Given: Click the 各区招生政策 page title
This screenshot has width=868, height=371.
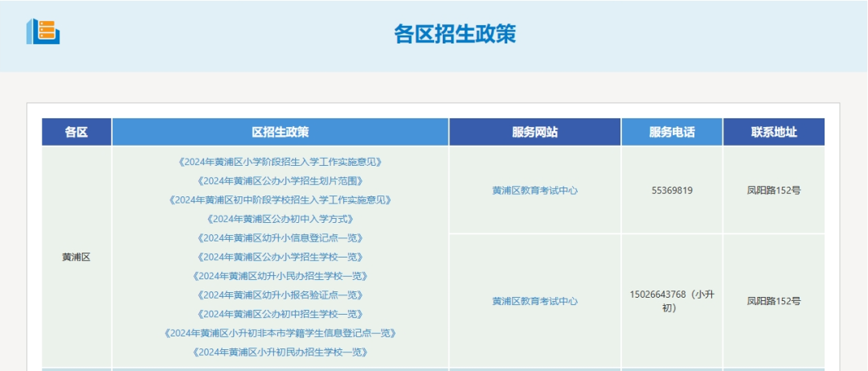Looking at the screenshot, I should click(455, 34).
